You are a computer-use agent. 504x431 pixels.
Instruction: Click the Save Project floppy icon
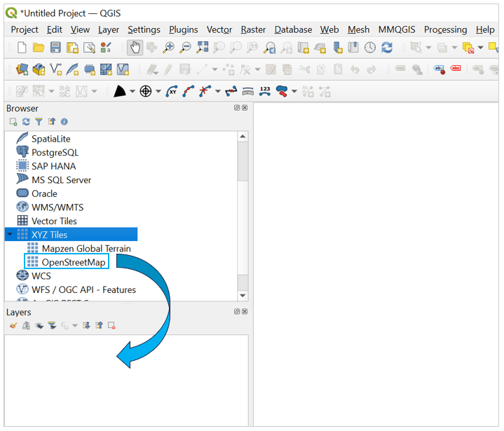(55, 48)
